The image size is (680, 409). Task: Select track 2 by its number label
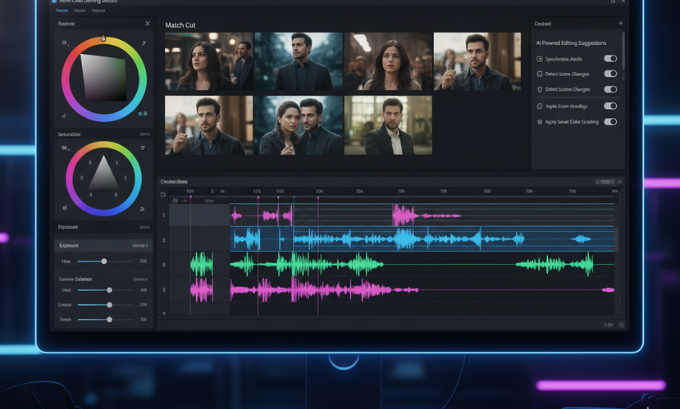pyautogui.click(x=163, y=289)
